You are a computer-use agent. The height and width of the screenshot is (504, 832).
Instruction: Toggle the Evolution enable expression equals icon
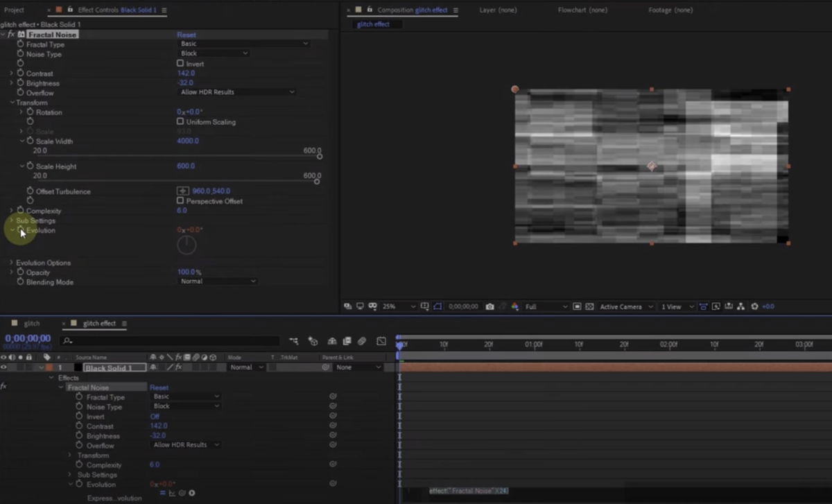pyautogui.click(x=164, y=493)
